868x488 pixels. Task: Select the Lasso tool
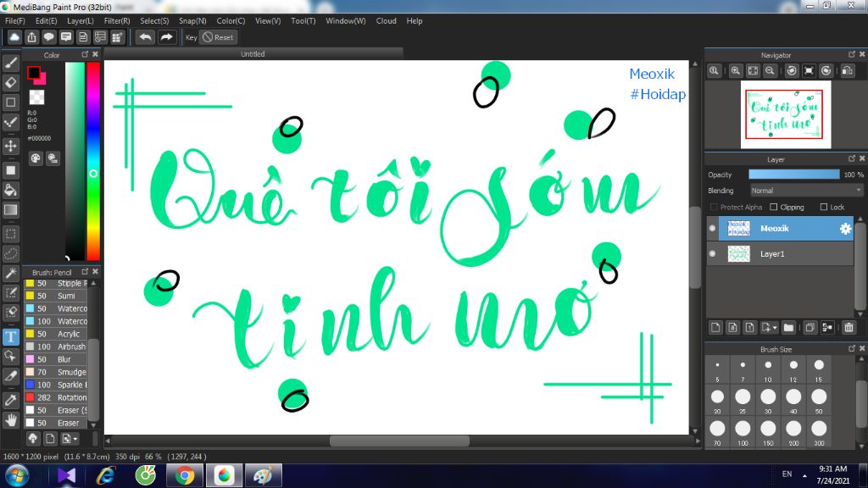(10, 253)
